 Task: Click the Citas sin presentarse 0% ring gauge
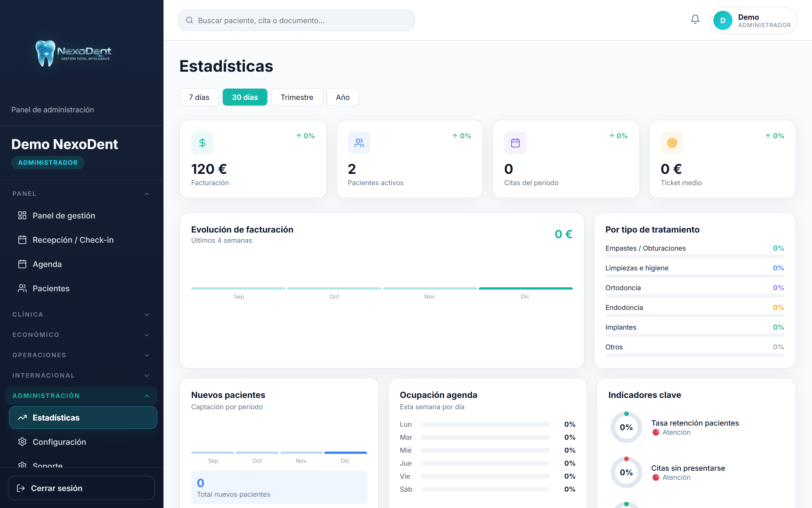point(626,472)
